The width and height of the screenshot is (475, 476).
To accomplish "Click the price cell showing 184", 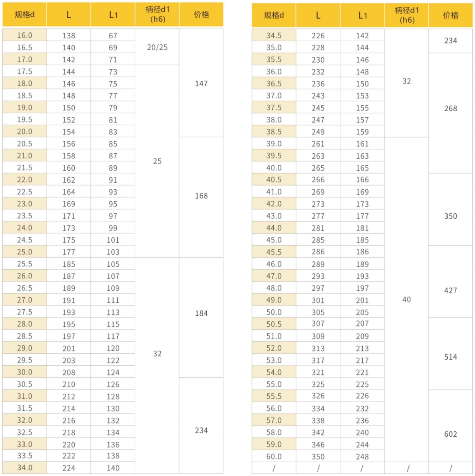I will point(201,313).
